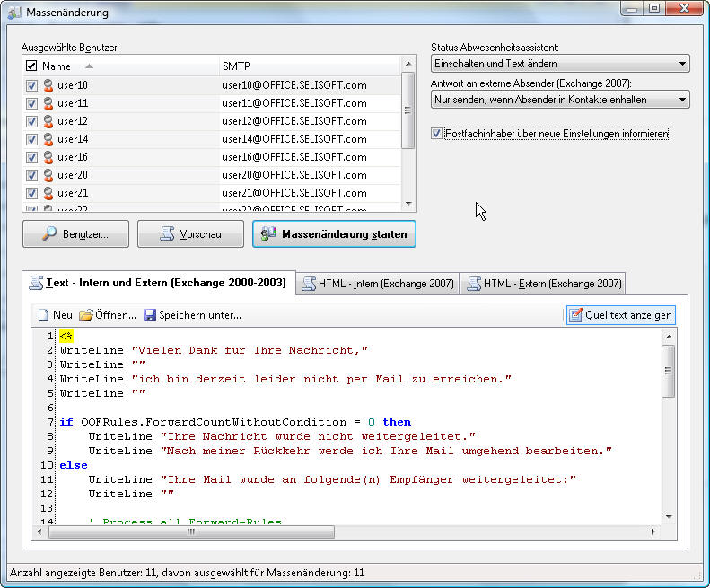This screenshot has height=588, width=710.
Task: Select user21@OFFICE.SELISOFT.com cell
Action: point(311,193)
